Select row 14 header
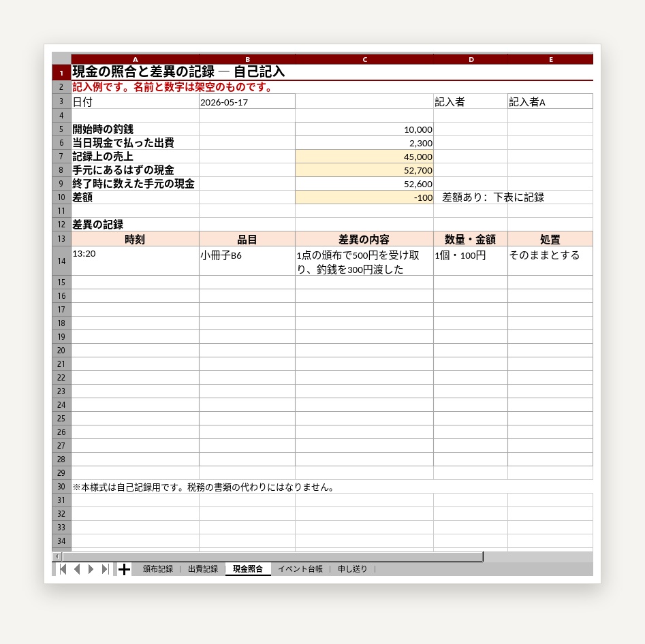This screenshot has height=644, width=645. pos(61,261)
